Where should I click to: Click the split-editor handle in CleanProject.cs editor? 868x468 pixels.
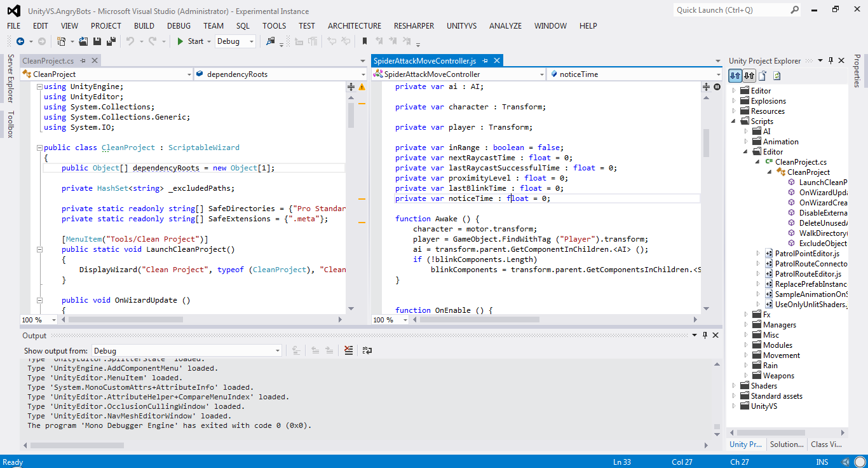click(351, 86)
